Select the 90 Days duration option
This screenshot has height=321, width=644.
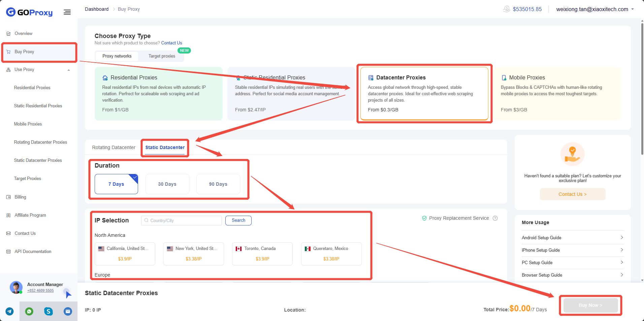pos(218,184)
